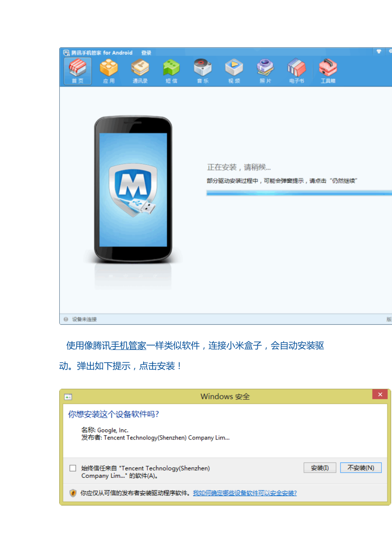Screen dimensions: 392x555
Task: Click the 安装(I) install button
Action: point(320,468)
